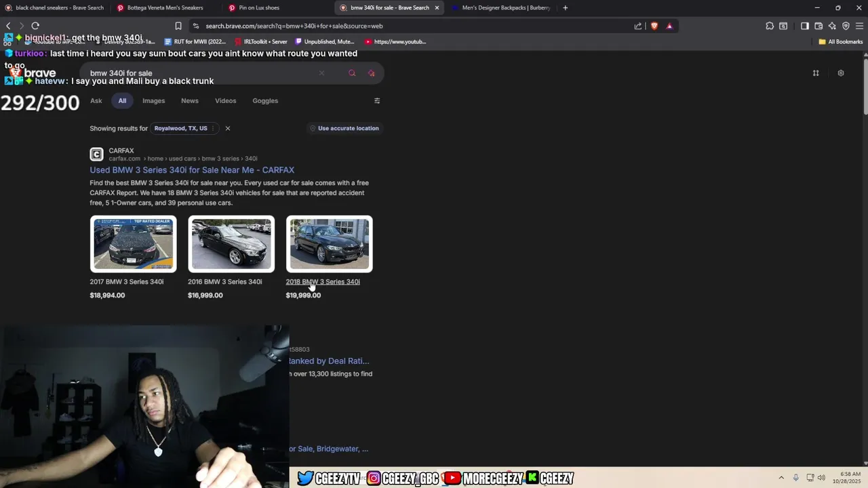Open Brave Shields lion icon
Image resolution: width=868 pixels, height=488 pixels.
[654, 26]
